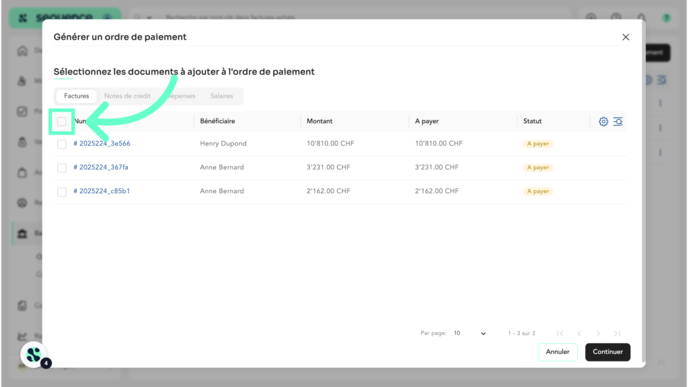Screen dimensions: 688x387
Task: Check the box for invoice 2025224_3e566
Action: 61,144
